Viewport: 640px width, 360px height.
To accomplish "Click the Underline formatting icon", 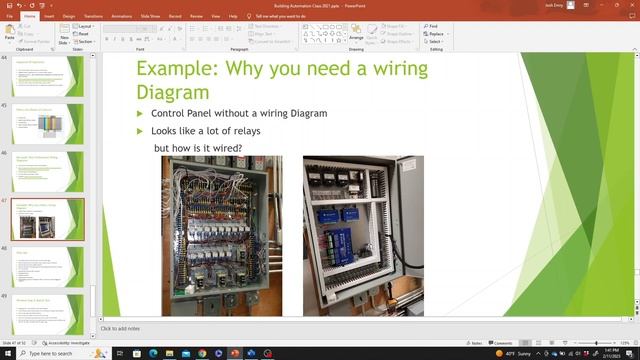I will tap(123, 39).
